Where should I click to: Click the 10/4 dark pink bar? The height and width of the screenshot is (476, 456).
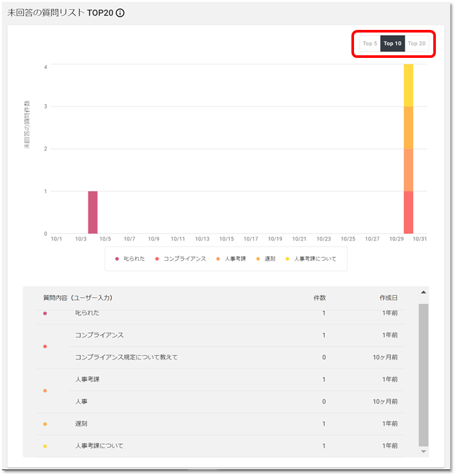(93, 212)
